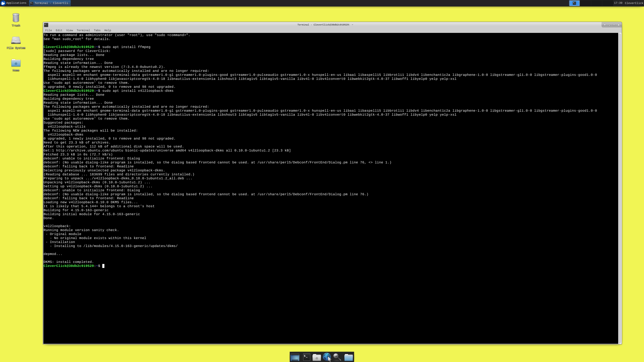Open the View menu
644x362 pixels.
(70, 30)
